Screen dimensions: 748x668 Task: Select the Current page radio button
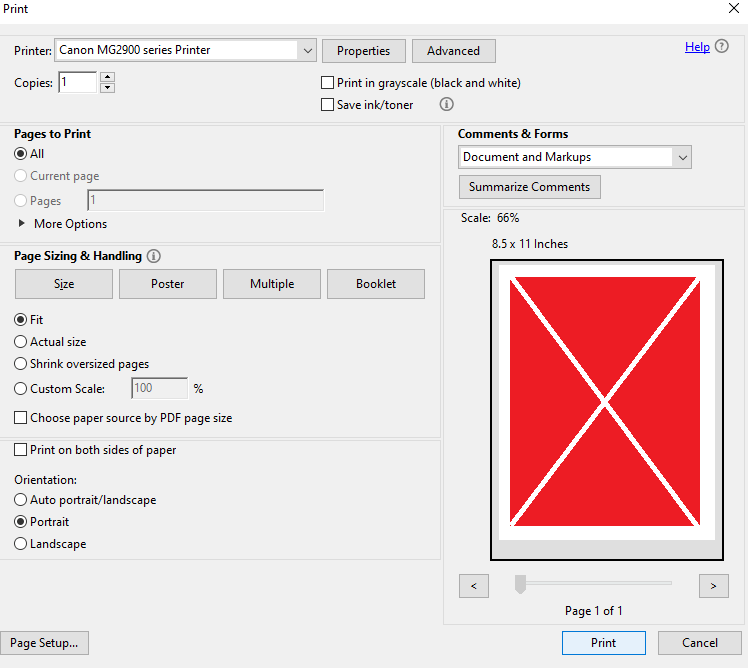pos(21,176)
